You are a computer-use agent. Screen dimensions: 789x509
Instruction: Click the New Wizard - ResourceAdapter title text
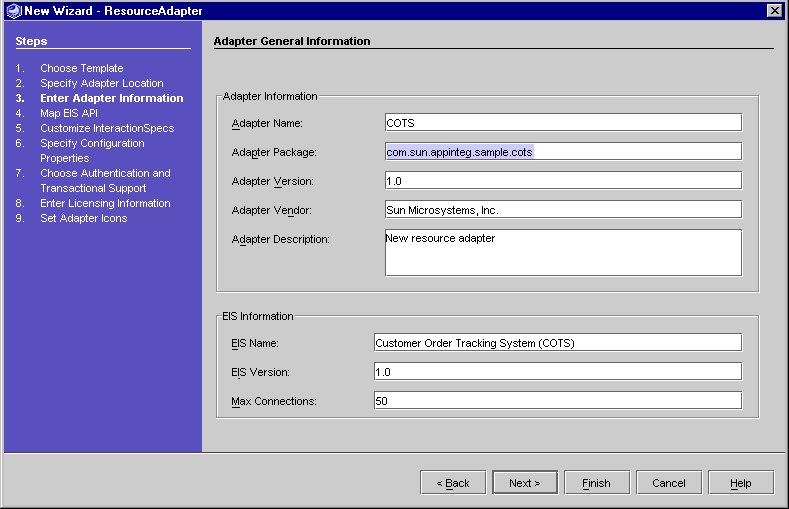(113, 11)
